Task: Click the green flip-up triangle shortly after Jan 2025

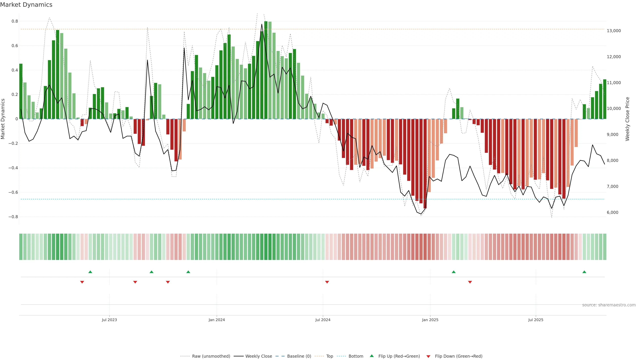Action: (453, 272)
